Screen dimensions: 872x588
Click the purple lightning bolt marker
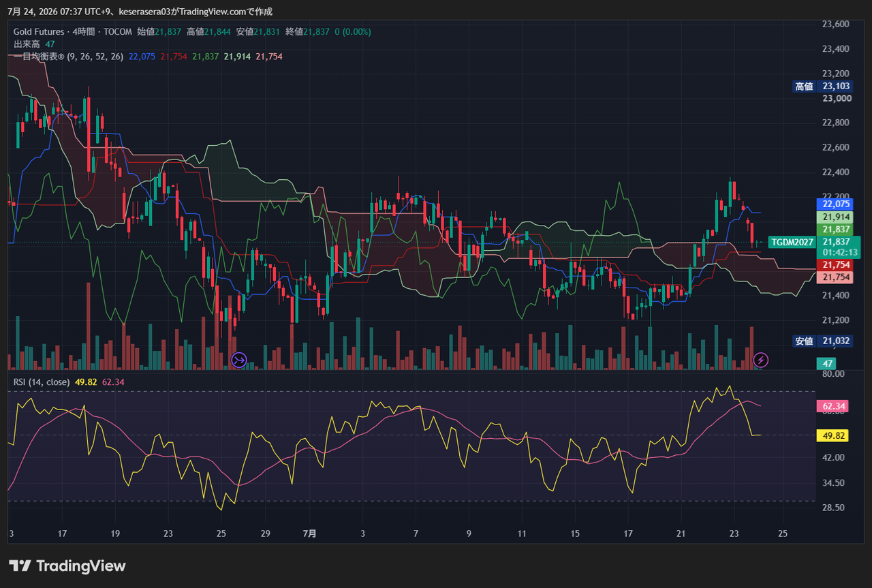point(761,359)
